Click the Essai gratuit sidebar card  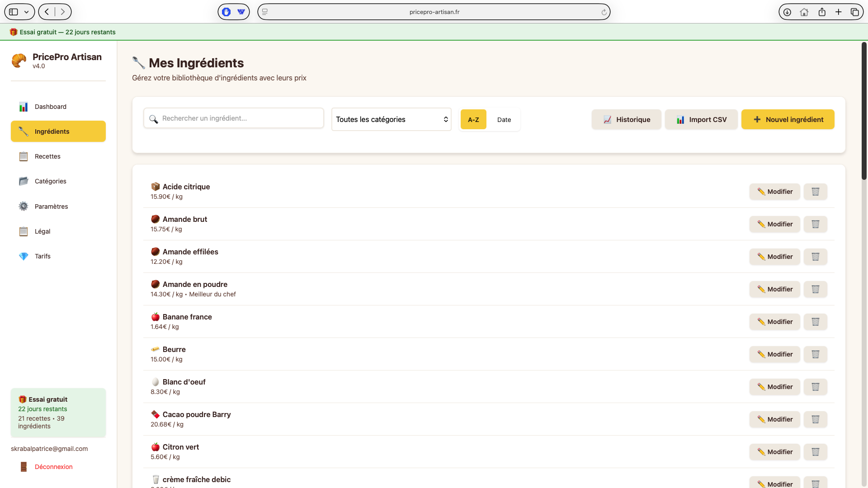(x=58, y=413)
